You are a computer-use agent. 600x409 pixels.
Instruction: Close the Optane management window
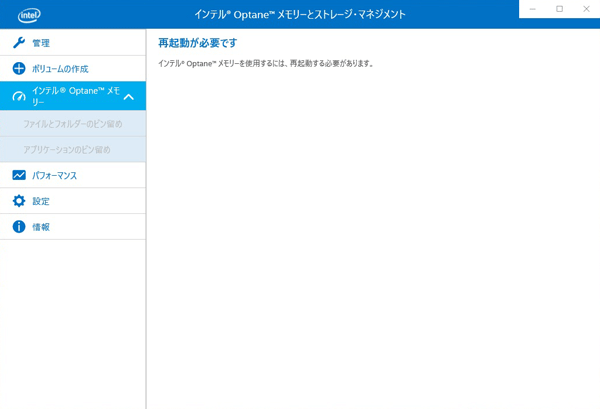click(586, 9)
